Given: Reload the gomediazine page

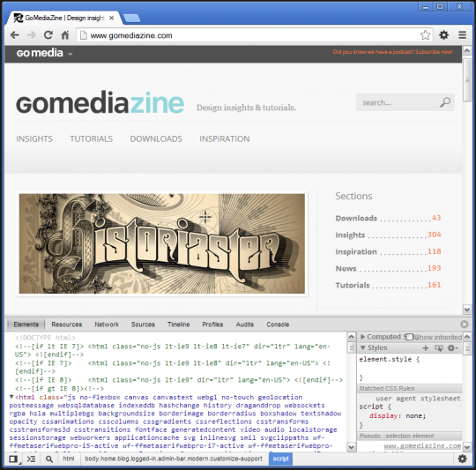Looking at the screenshot, I should coord(48,35).
